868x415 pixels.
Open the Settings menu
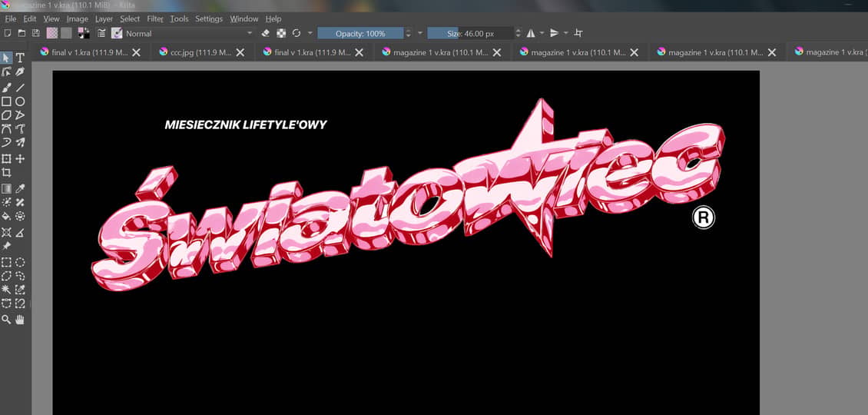point(209,18)
